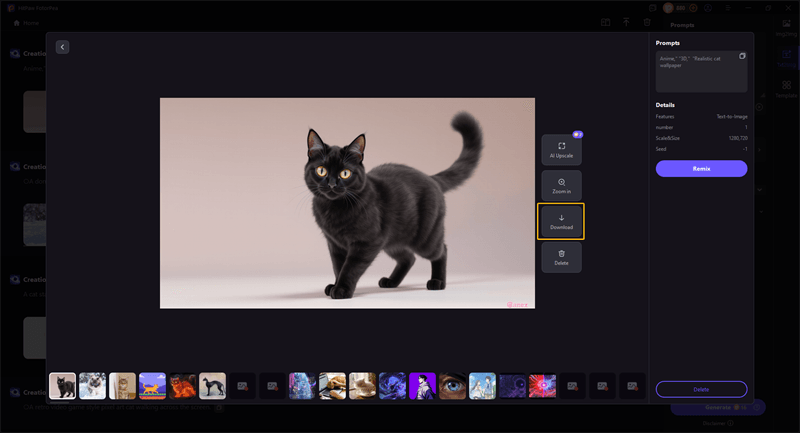Screen dimensions: 800x433
Task: Click the Zoom in button
Action: (x=561, y=186)
